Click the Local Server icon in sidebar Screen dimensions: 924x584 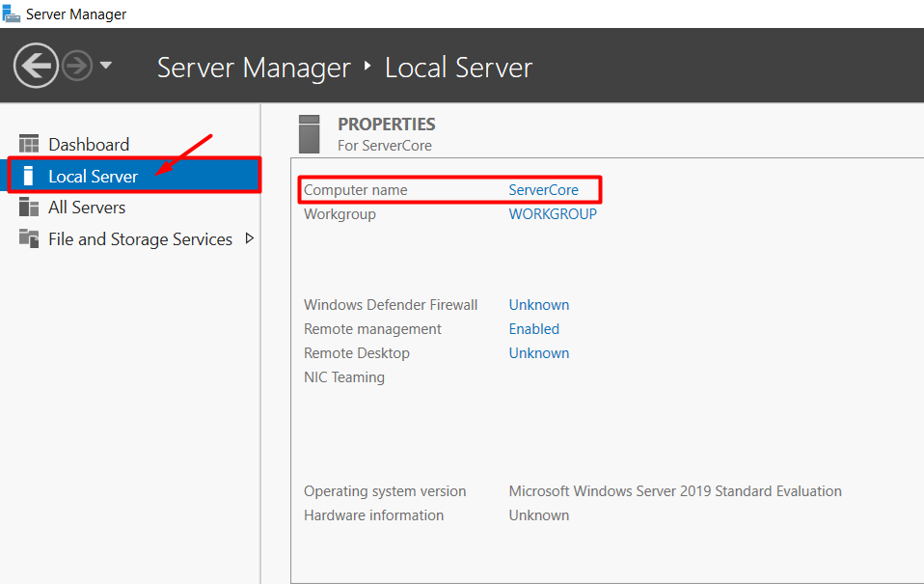[28, 176]
